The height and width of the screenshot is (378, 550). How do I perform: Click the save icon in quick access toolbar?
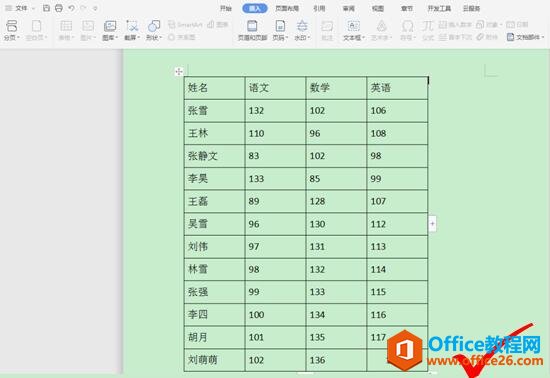pos(46,8)
